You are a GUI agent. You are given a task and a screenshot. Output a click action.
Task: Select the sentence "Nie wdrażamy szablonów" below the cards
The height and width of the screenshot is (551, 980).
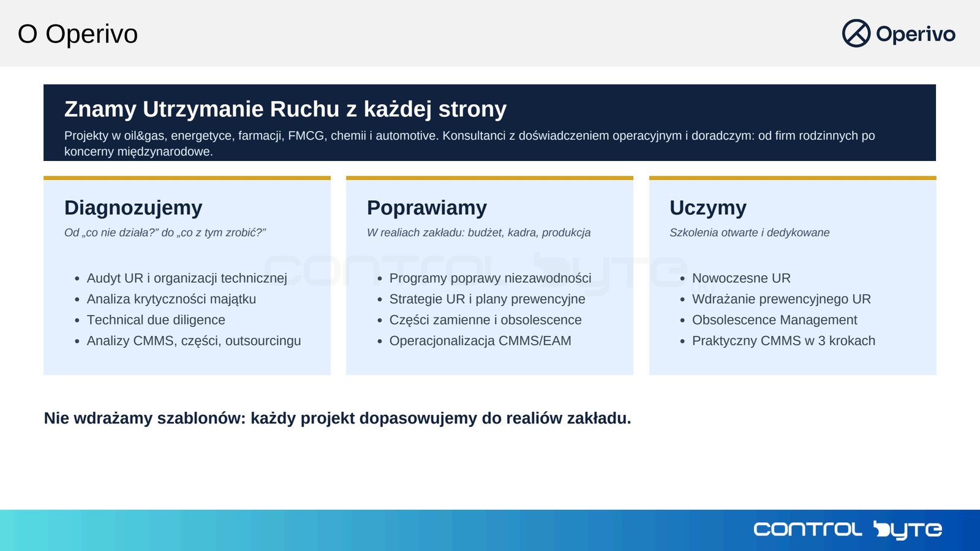click(x=337, y=418)
